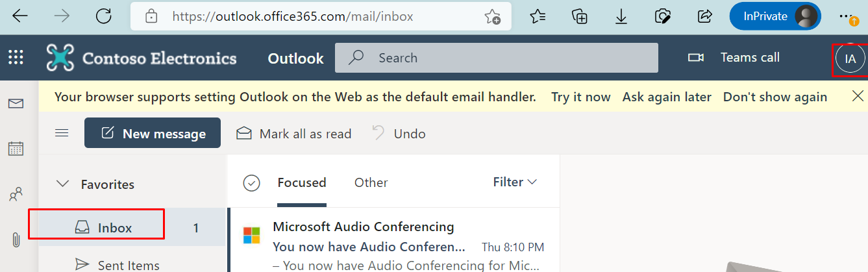
Task: Click the IA account avatar
Action: [x=850, y=58]
